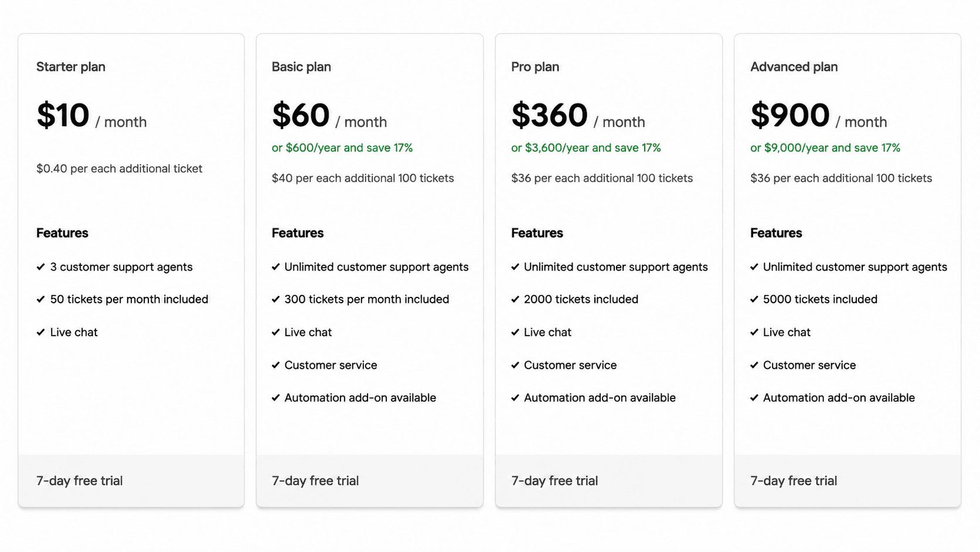Select the Starter plan heading
Viewport: 980px width, 552px height.
tap(71, 67)
